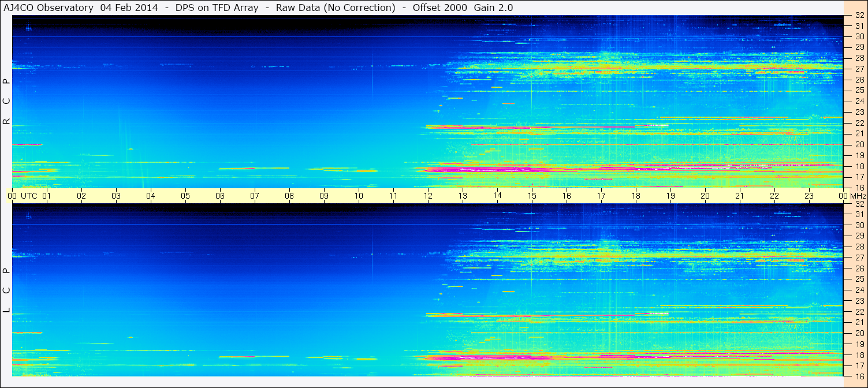Click the vertical RCP panel label

pyautogui.click(x=6, y=102)
